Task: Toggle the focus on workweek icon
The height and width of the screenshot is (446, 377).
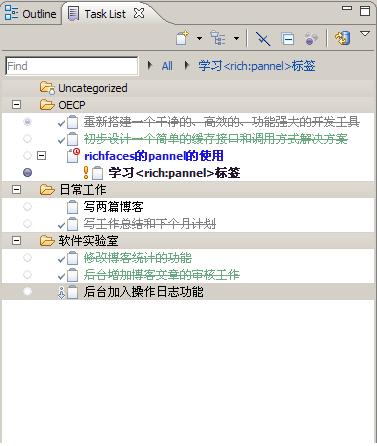Action: pyautogui.click(x=311, y=39)
